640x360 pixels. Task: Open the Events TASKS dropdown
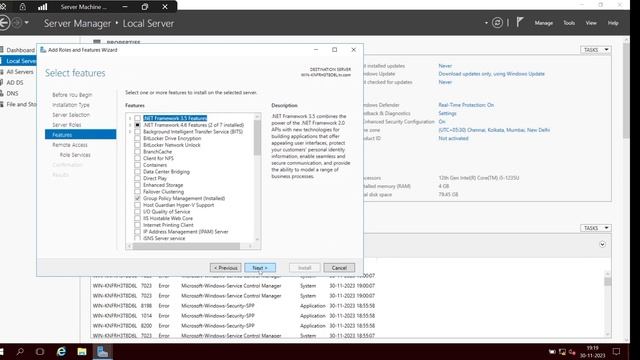(x=596, y=228)
